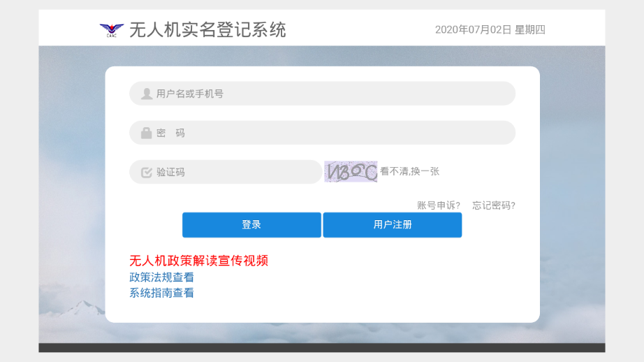
Task: Refresh captcha via 看不清,换一张 link
Action: [410, 172]
